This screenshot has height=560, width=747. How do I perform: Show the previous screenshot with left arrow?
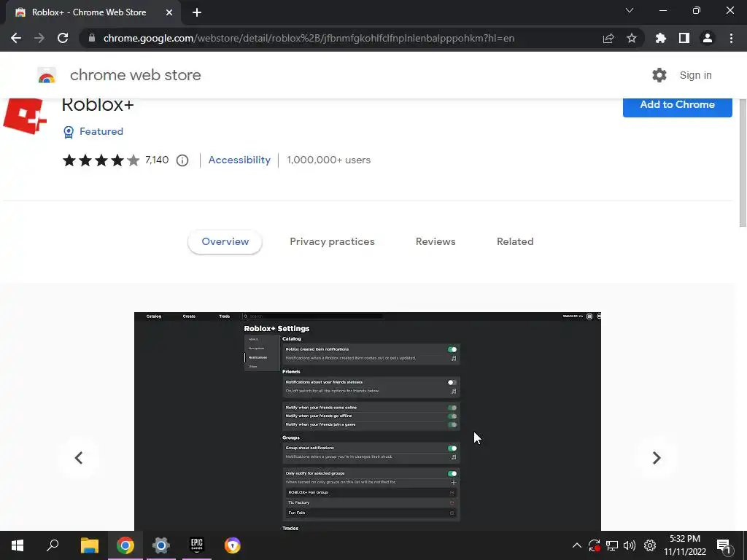coord(79,458)
